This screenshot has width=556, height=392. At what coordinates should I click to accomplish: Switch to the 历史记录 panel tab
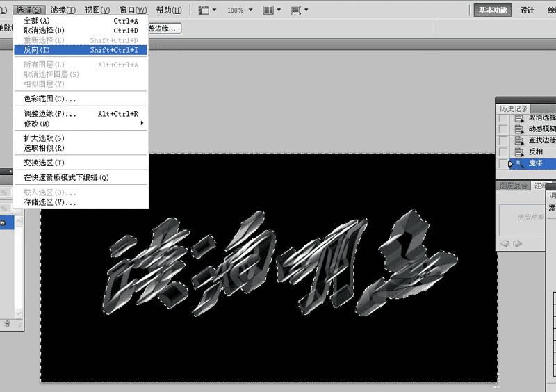click(514, 108)
